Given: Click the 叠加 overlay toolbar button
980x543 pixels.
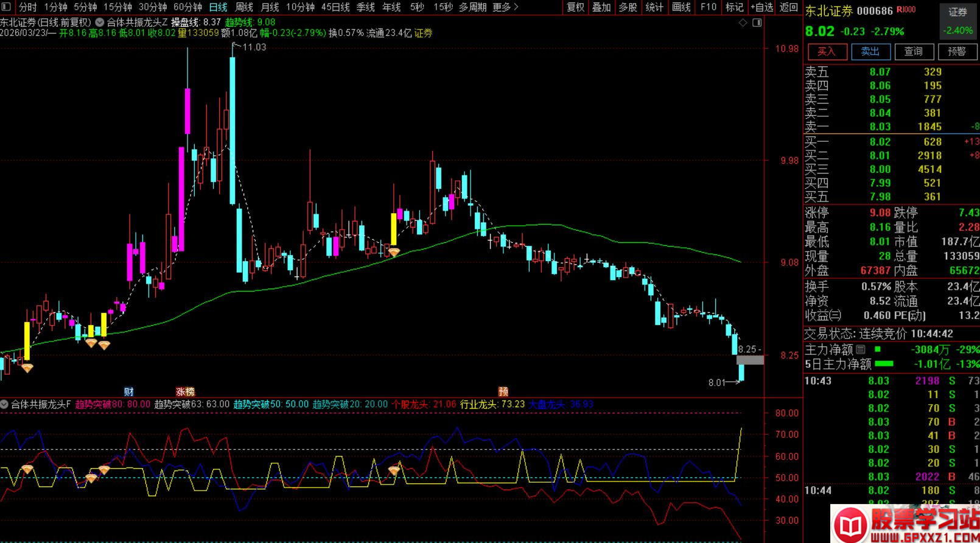Looking at the screenshot, I should pos(601,7).
